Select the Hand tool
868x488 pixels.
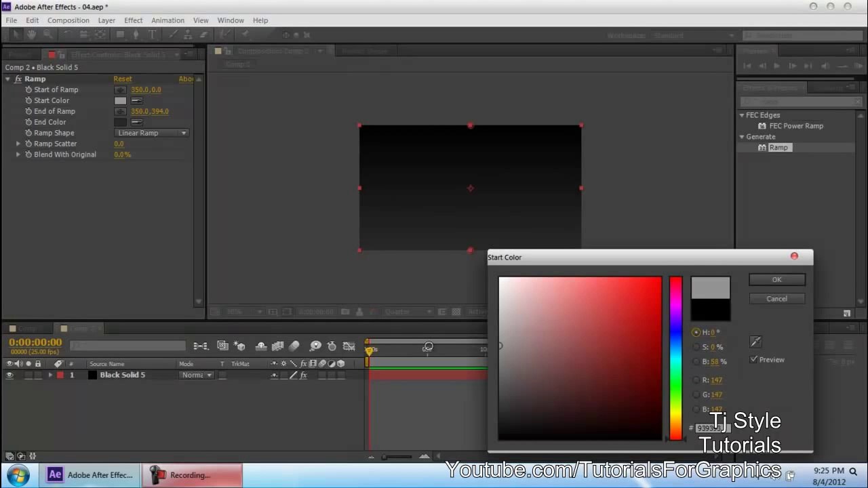(x=31, y=35)
